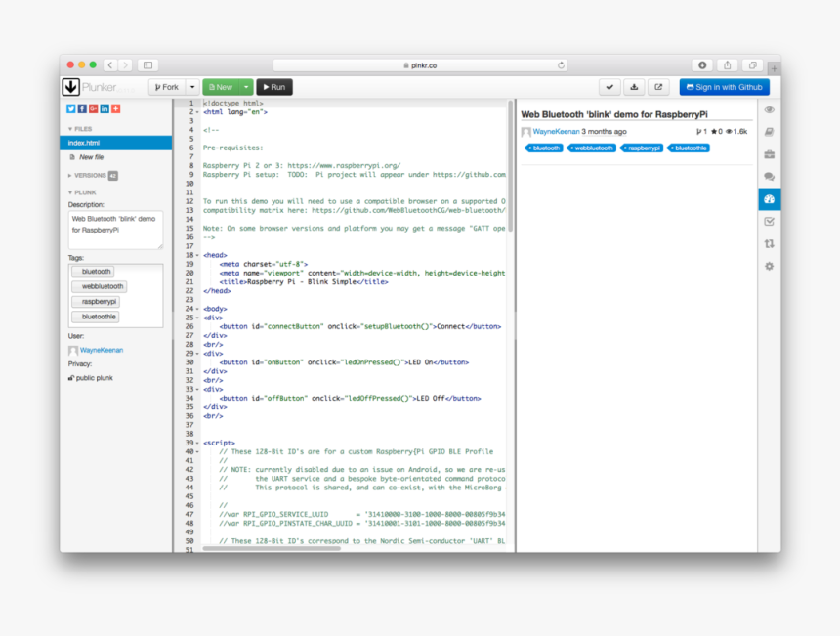Select the dashboard gauge panel icon
Viewport: 840px width, 636px height.
click(x=770, y=199)
